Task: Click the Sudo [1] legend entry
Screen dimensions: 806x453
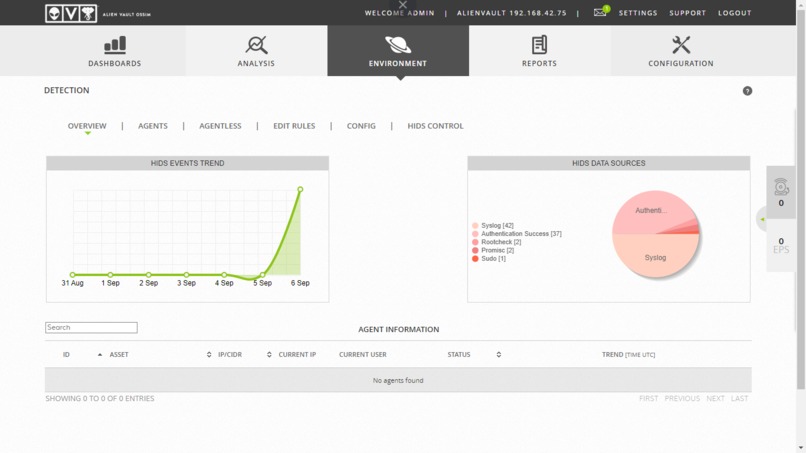Action: [493, 259]
